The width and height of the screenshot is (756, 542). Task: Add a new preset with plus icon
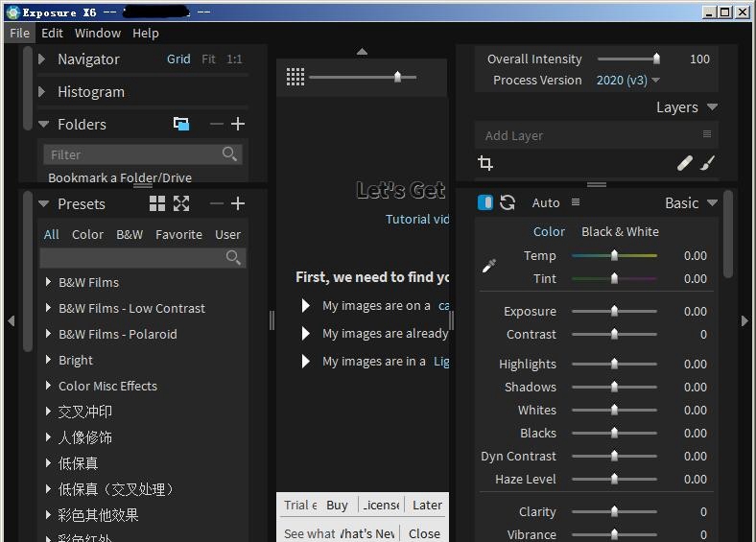(x=238, y=203)
